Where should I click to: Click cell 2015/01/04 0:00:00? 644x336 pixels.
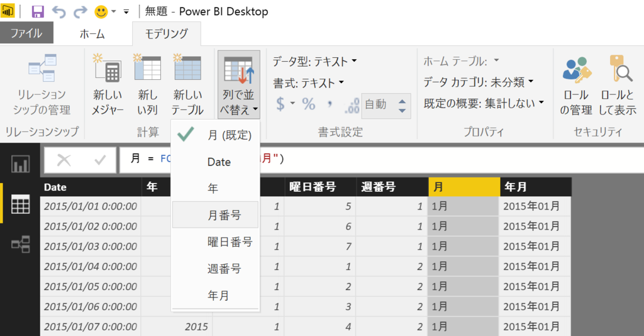pyautogui.click(x=91, y=267)
